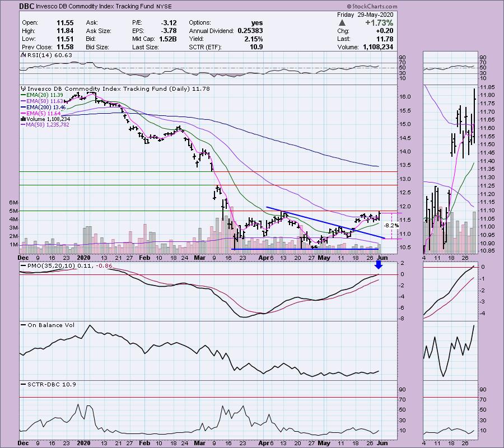Click the RSI(14) 60.63 indicator label
Viewport: 504px width, 448px height.
[50, 55]
